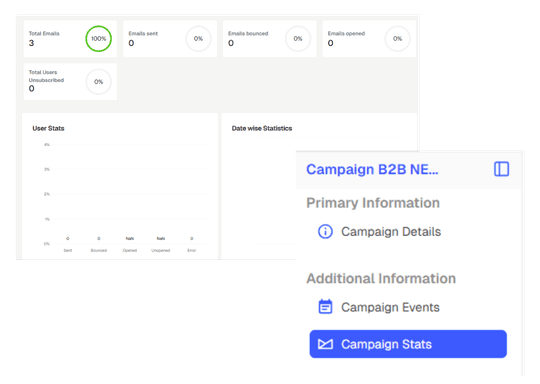The width and height of the screenshot is (540, 384).
Task: Click Total Emails 100% progress ring
Action: click(98, 39)
